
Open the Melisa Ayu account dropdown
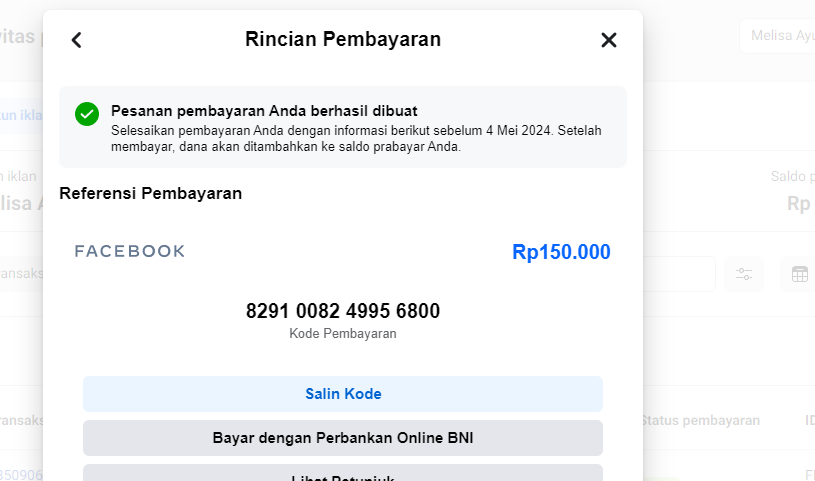[776, 36]
